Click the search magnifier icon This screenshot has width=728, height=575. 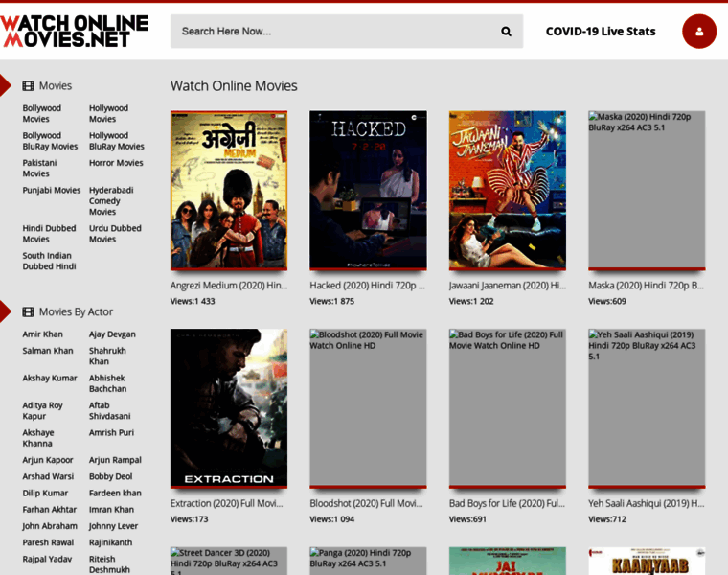(506, 32)
